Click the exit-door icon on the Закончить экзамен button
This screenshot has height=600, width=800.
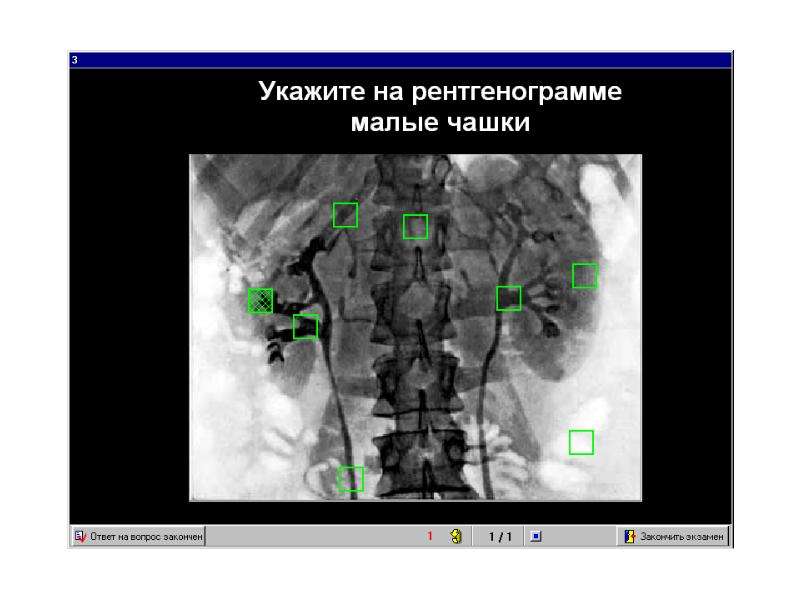click(630, 536)
